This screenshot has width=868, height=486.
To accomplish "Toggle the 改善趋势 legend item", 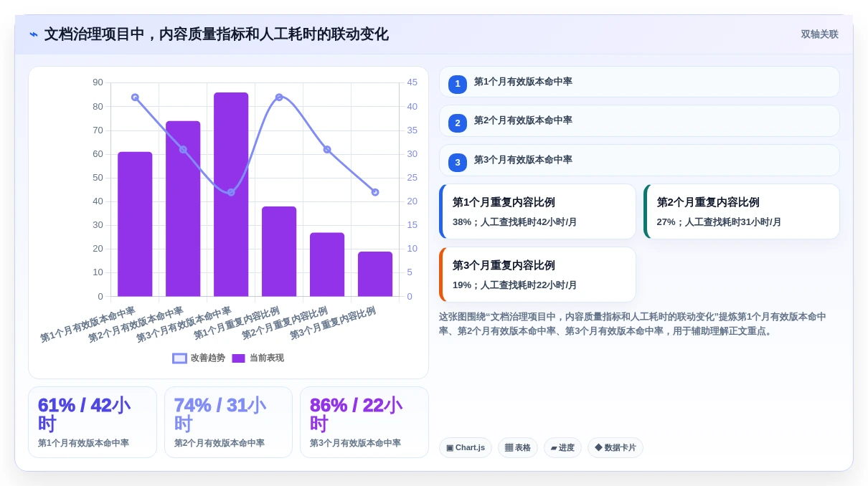I will (x=199, y=358).
